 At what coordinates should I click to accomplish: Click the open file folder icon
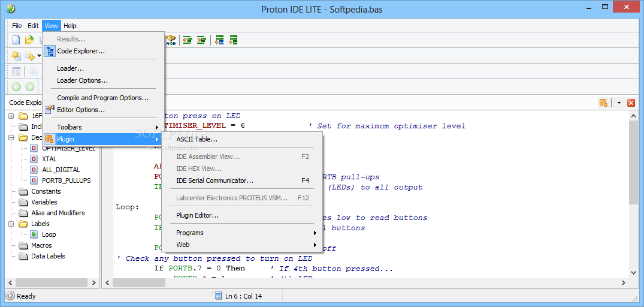pyautogui.click(x=29, y=40)
